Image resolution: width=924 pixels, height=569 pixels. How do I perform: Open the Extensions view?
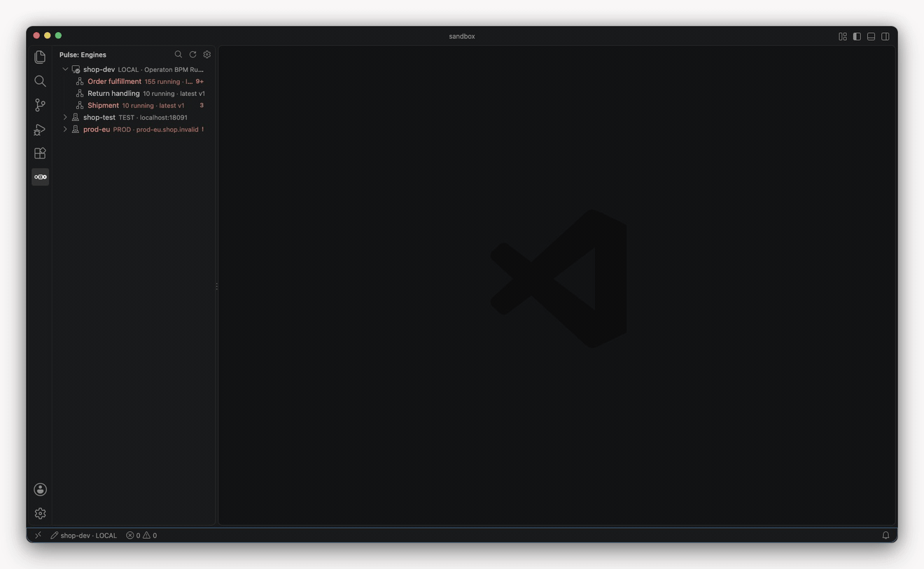(x=40, y=153)
